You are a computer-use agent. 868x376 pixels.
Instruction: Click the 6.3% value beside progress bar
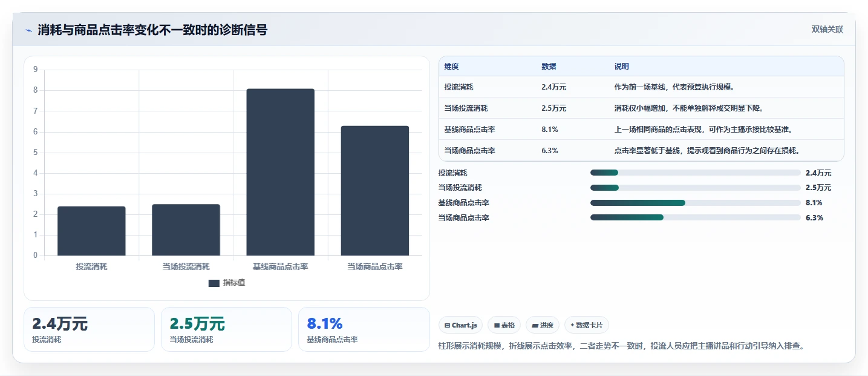point(814,218)
